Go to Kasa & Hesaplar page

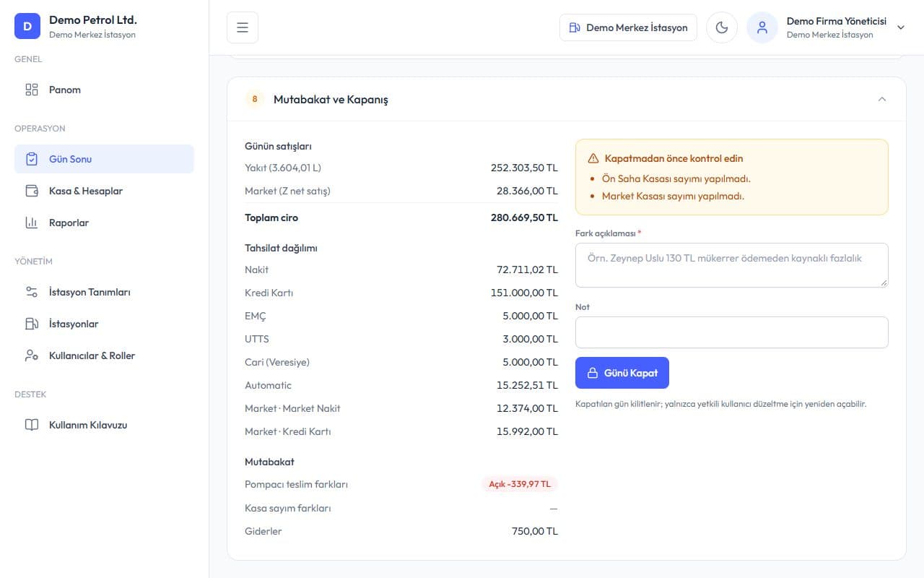[x=104, y=191]
